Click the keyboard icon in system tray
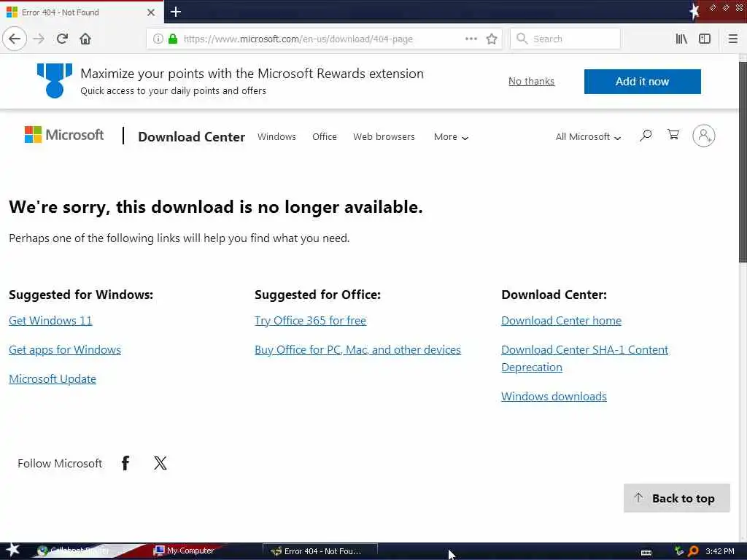 click(x=646, y=553)
